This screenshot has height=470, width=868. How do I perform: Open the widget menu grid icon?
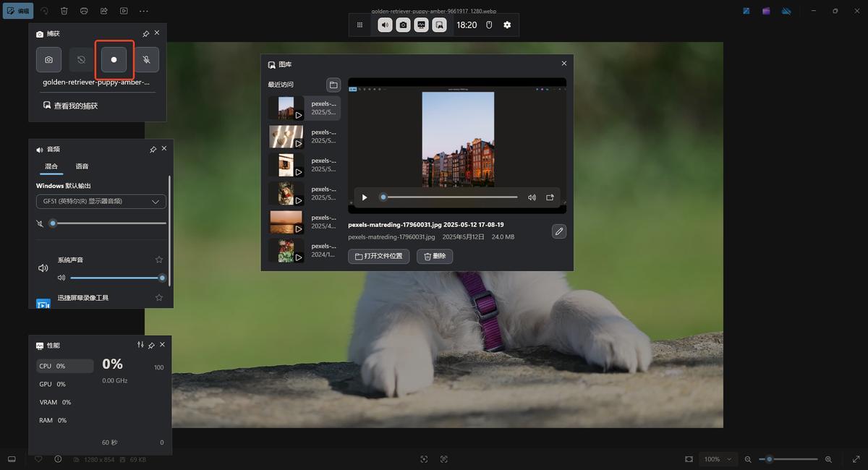[x=359, y=25]
